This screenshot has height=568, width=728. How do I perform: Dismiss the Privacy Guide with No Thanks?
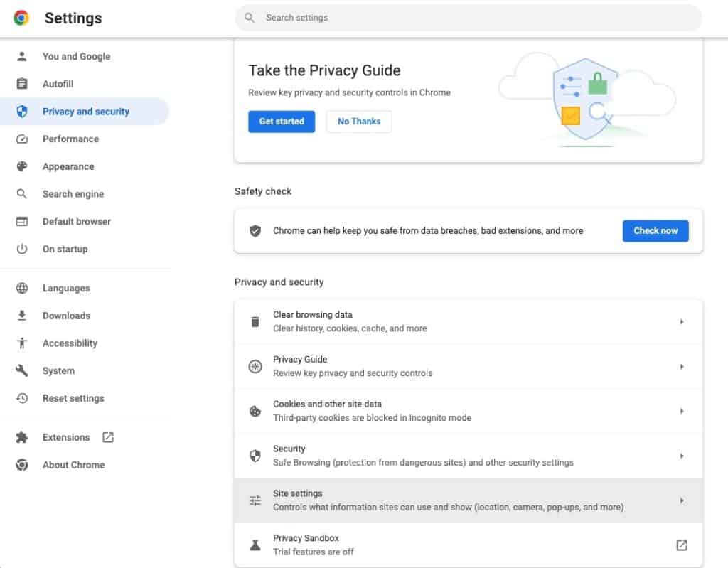(359, 122)
